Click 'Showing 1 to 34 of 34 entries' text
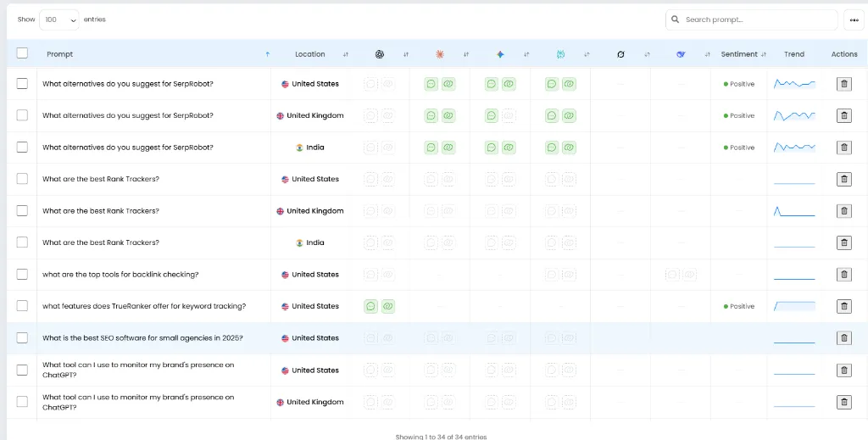Screen dimensions: 868x440 pos(441,437)
